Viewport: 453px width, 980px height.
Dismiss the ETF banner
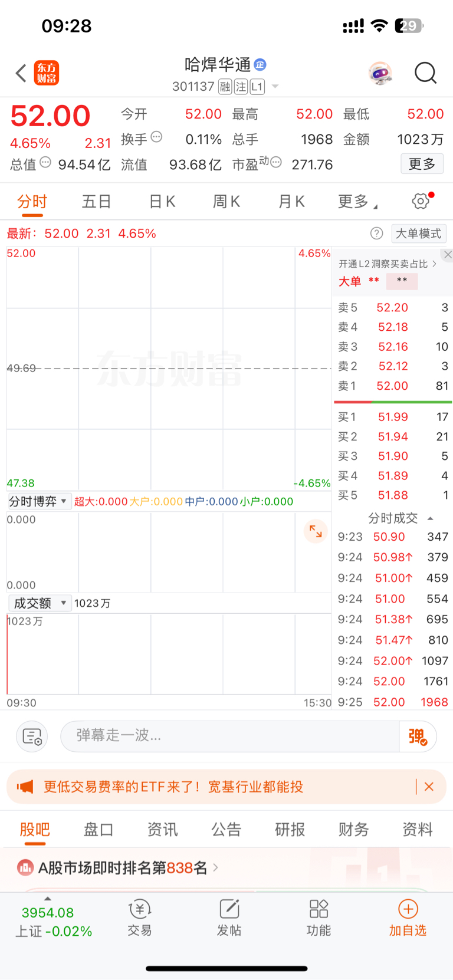click(x=429, y=787)
